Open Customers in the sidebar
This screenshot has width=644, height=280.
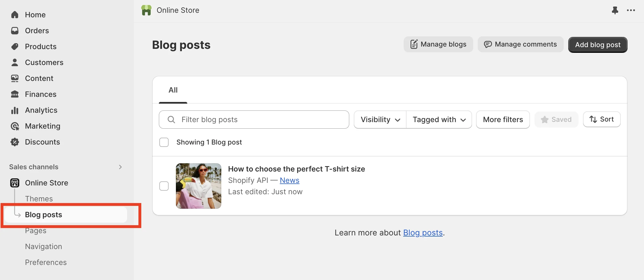(x=44, y=62)
